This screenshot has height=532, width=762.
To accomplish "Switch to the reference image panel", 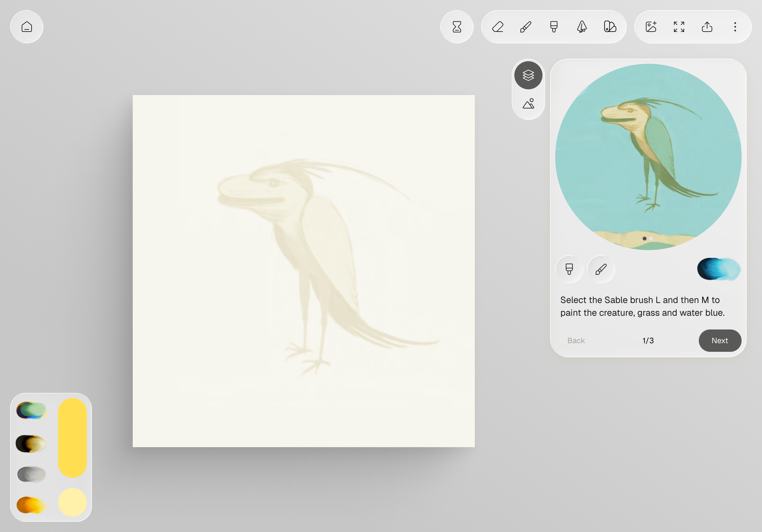I will point(528,104).
